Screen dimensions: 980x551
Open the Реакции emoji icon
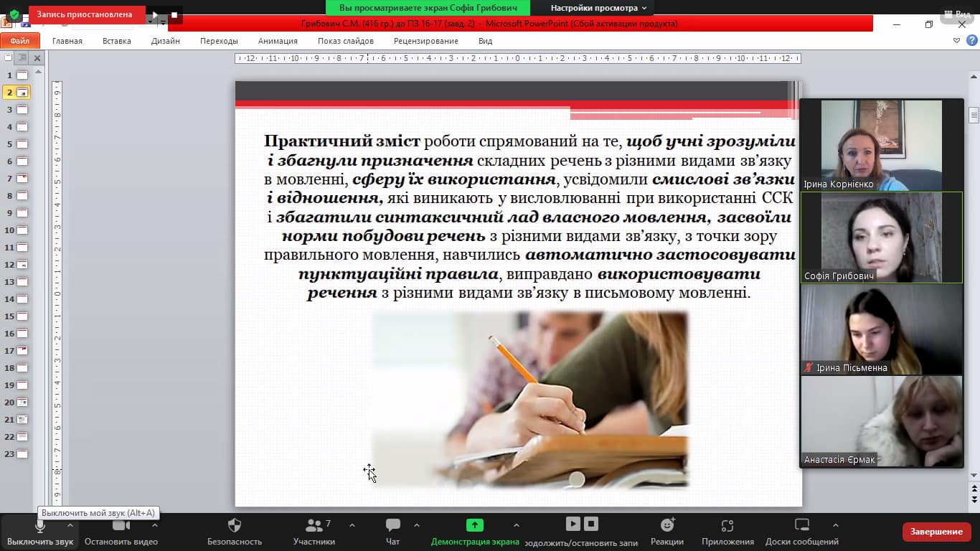click(x=667, y=525)
